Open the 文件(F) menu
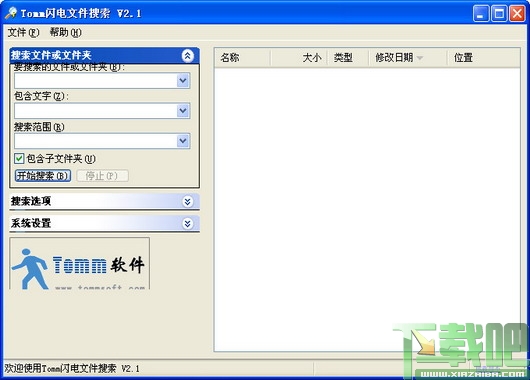Viewport: 530px width, 380px height. (x=23, y=32)
